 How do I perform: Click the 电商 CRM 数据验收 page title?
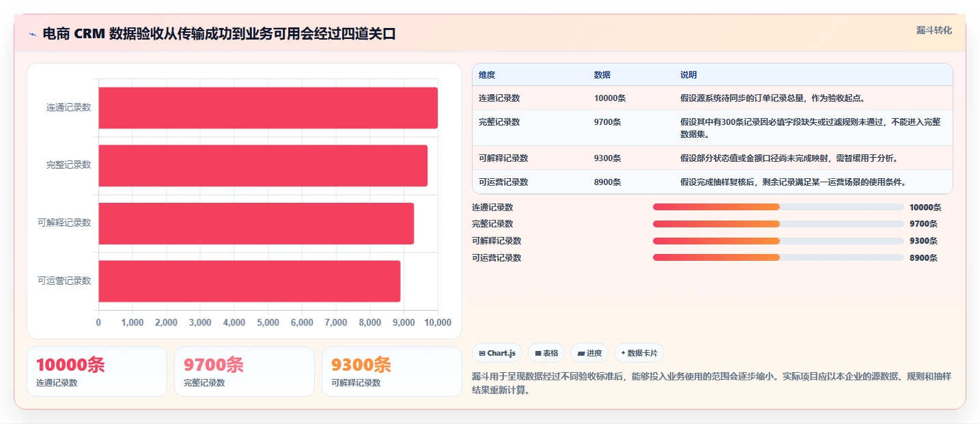click(219, 34)
